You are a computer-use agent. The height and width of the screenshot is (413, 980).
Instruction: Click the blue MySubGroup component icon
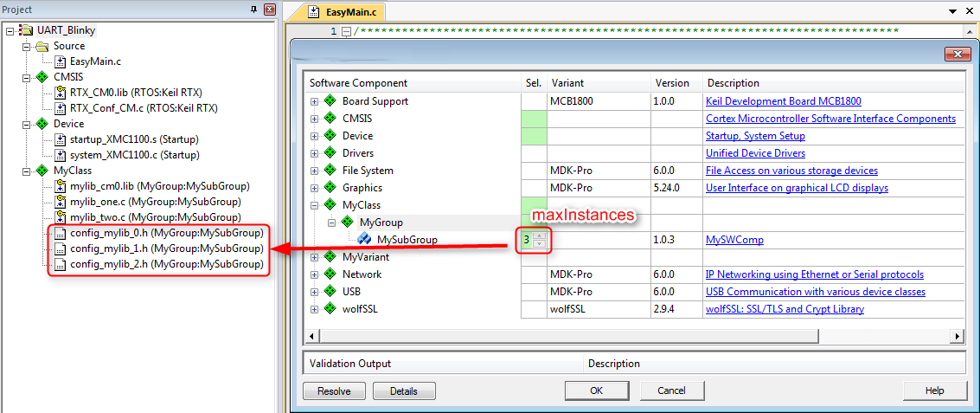click(364, 240)
